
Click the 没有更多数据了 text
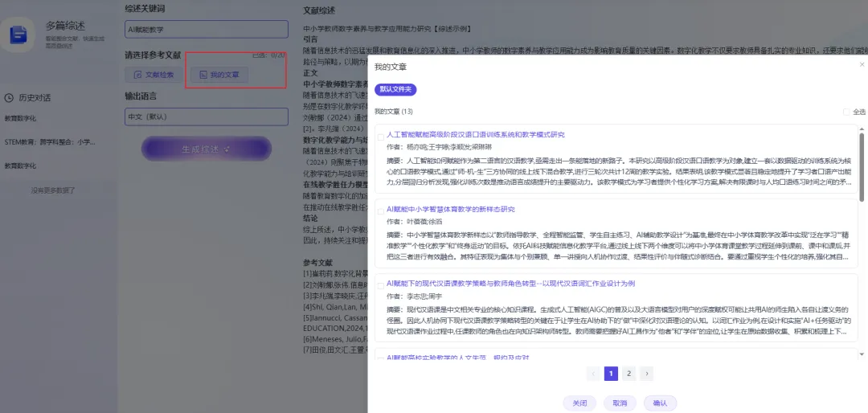(x=52, y=190)
